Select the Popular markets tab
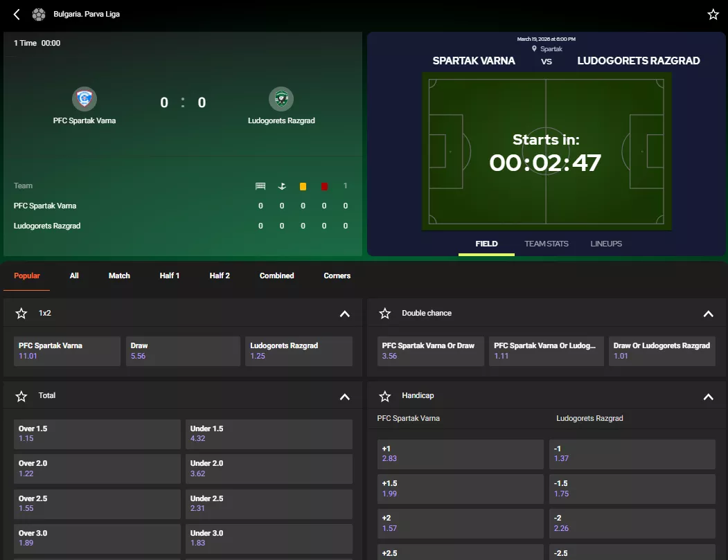 [x=27, y=276]
